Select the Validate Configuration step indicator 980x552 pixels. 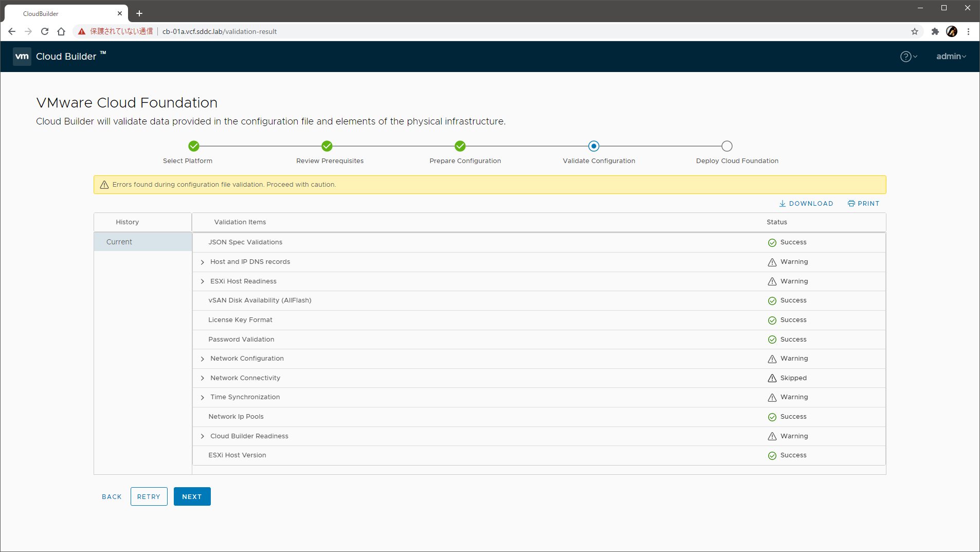click(593, 146)
